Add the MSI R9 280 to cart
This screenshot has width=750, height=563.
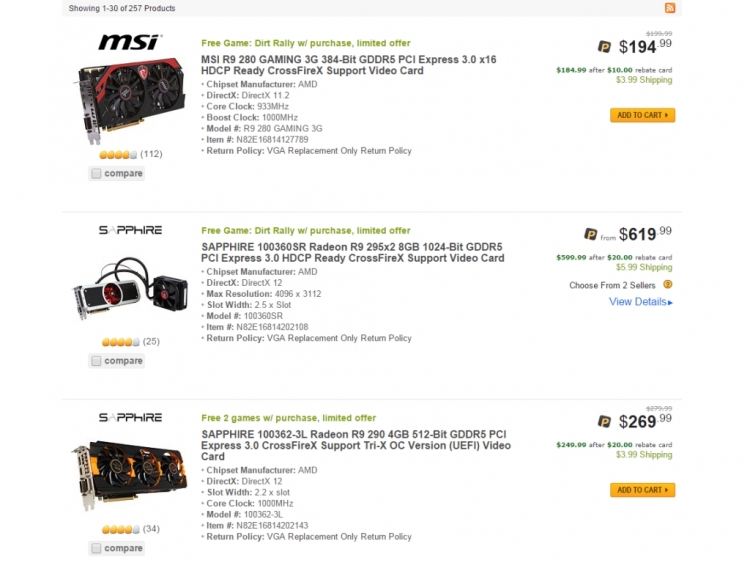point(642,115)
